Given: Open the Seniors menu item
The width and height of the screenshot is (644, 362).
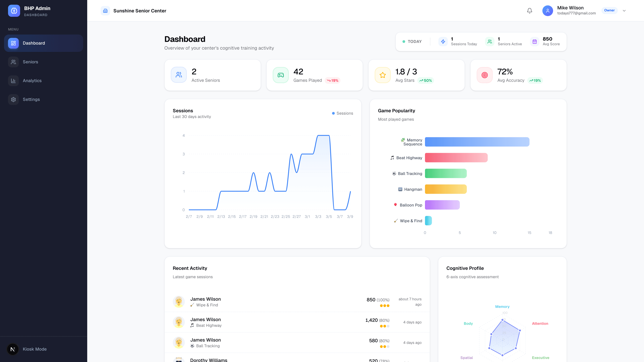Looking at the screenshot, I should pos(31,62).
